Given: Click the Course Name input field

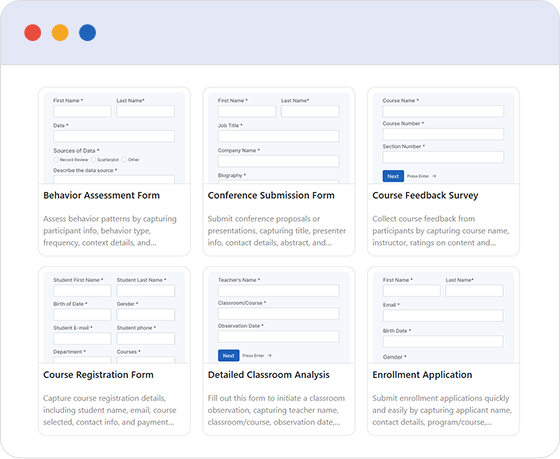Looking at the screenshot, I should [443, 111].
